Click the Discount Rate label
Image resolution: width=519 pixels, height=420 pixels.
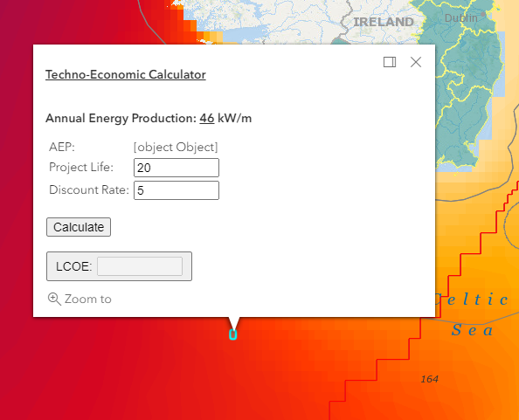tap(89, 189)
